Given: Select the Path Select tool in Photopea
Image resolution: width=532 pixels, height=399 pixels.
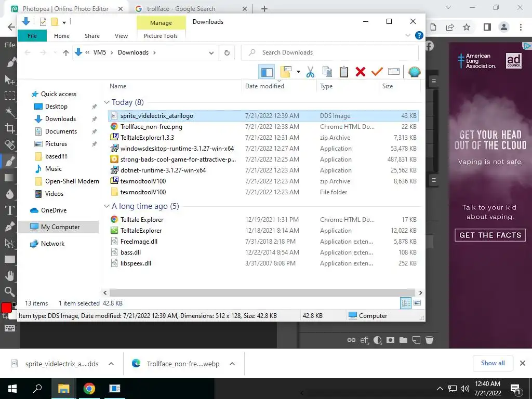Looking at the screenshot, I should coord(10,243).
